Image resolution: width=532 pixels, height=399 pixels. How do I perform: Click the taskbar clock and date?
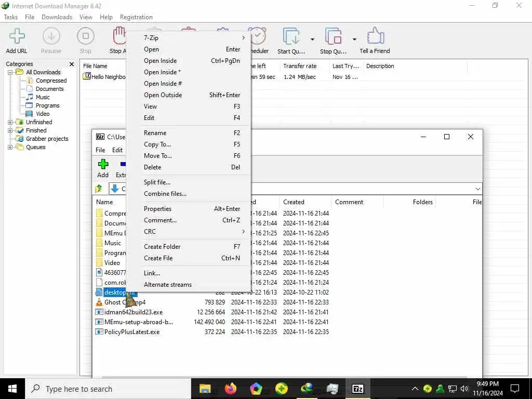[488, 389]
